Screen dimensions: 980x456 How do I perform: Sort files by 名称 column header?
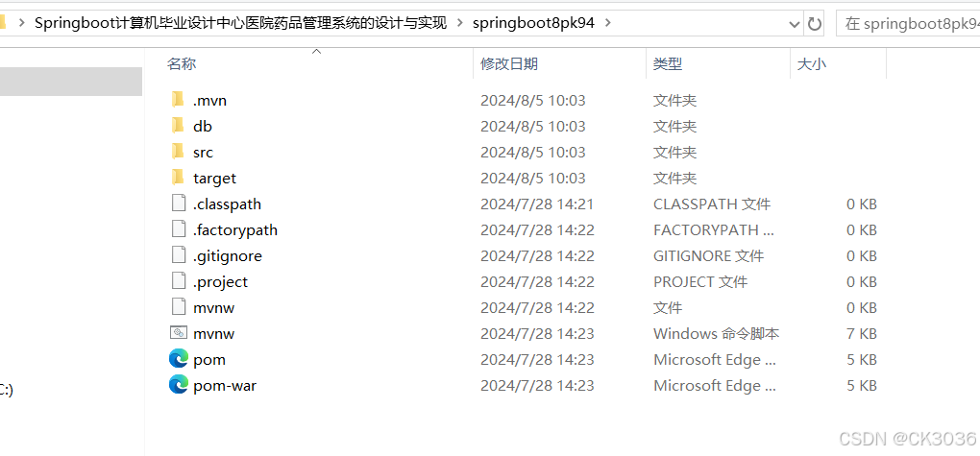click(182, 63)
